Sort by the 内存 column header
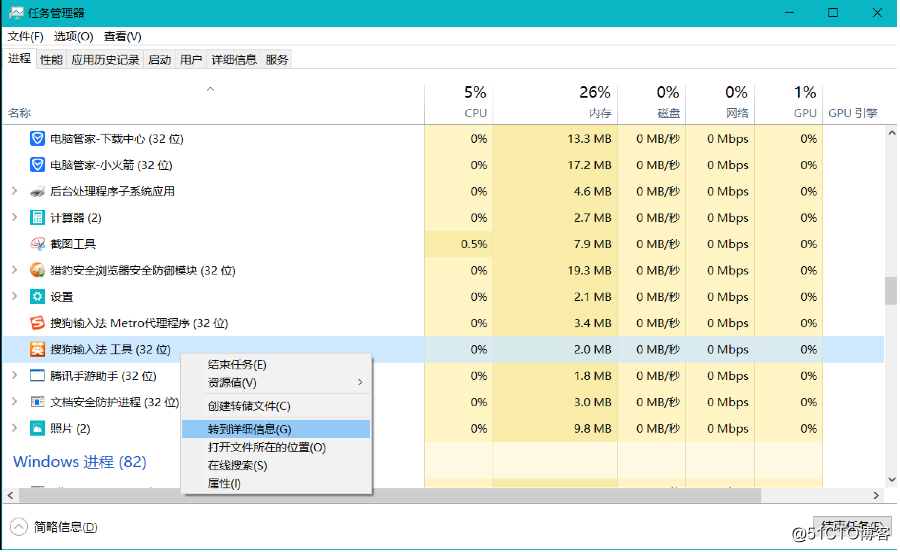Screen dimensions: 900x552 (555, 103)
